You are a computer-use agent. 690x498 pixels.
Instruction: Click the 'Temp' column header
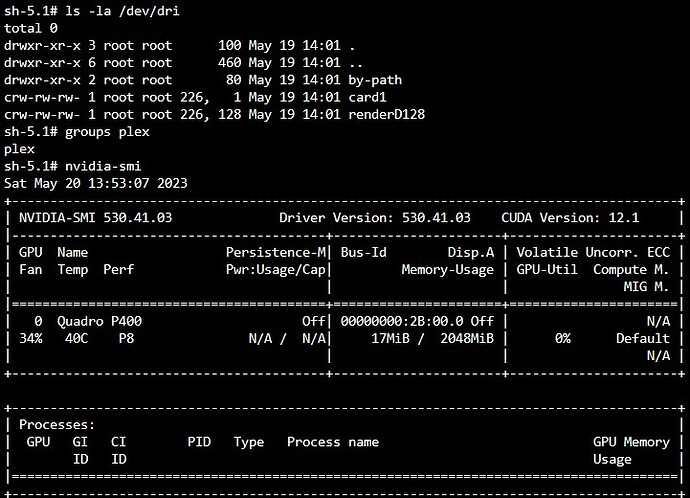pyautogui.click(x=73, y=270)
